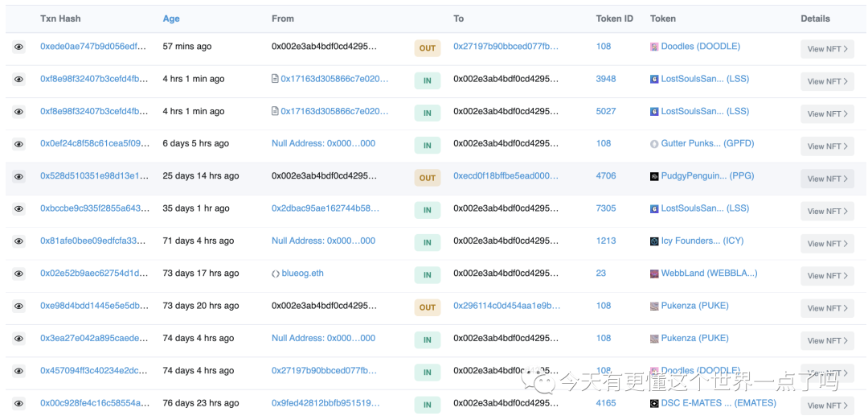Open the Gutter Punks... (GPFD) token link

[707, 143]
